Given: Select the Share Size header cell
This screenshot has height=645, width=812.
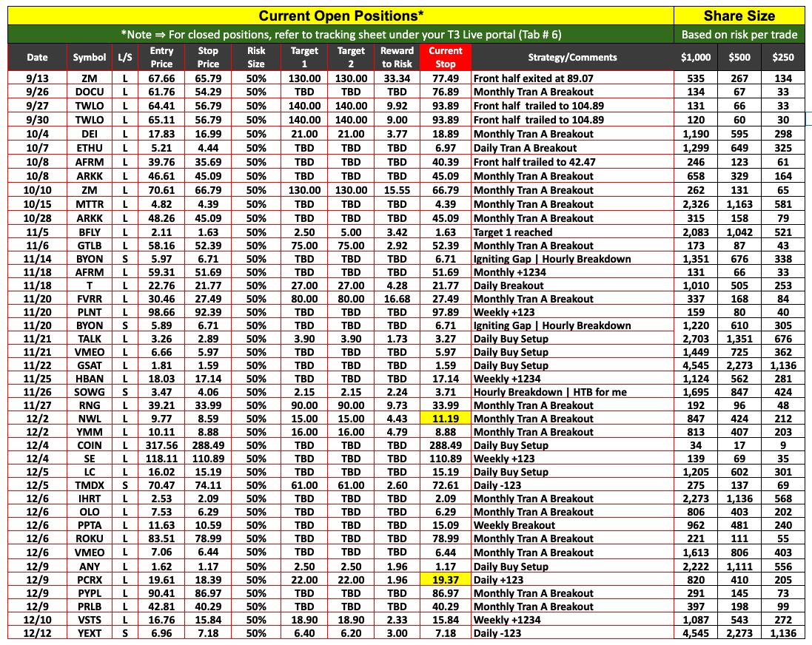Looking at the screenshot, I should (x=739, y=16).
